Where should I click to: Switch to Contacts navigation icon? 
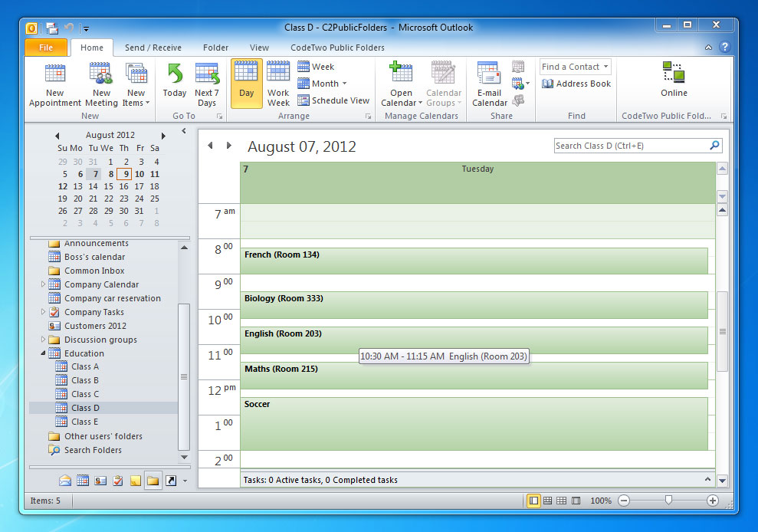[x=100, y=480]
